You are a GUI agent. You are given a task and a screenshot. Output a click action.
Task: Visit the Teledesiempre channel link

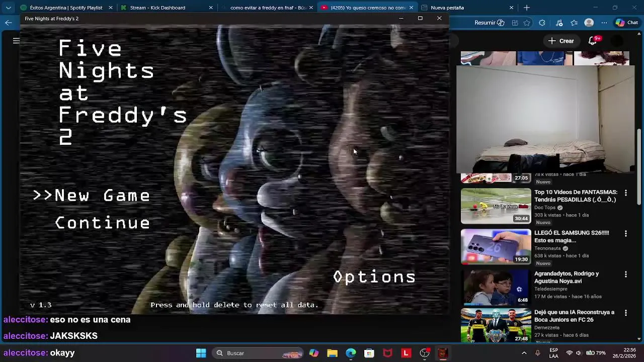click(x=551, y=289)
